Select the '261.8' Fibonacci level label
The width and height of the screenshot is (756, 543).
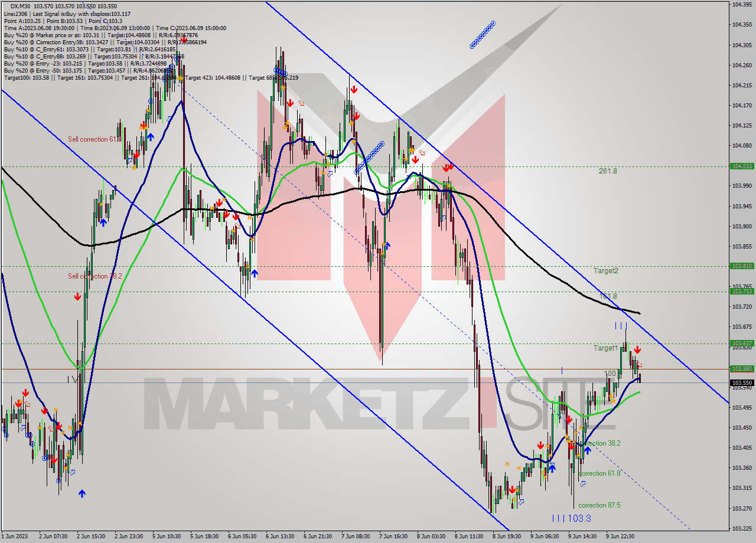pyautogui.click(x=608, y=171)
